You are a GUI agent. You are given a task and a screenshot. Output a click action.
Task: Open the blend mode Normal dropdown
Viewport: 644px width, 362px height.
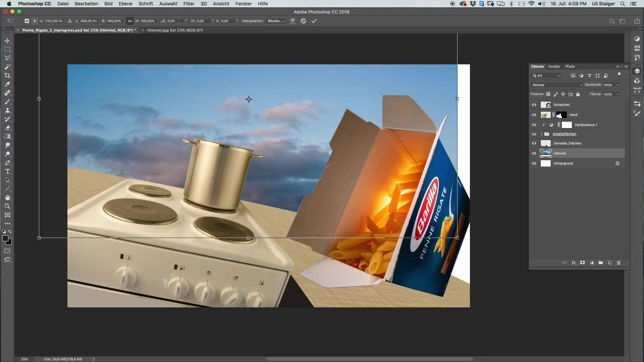coord(557,85)
